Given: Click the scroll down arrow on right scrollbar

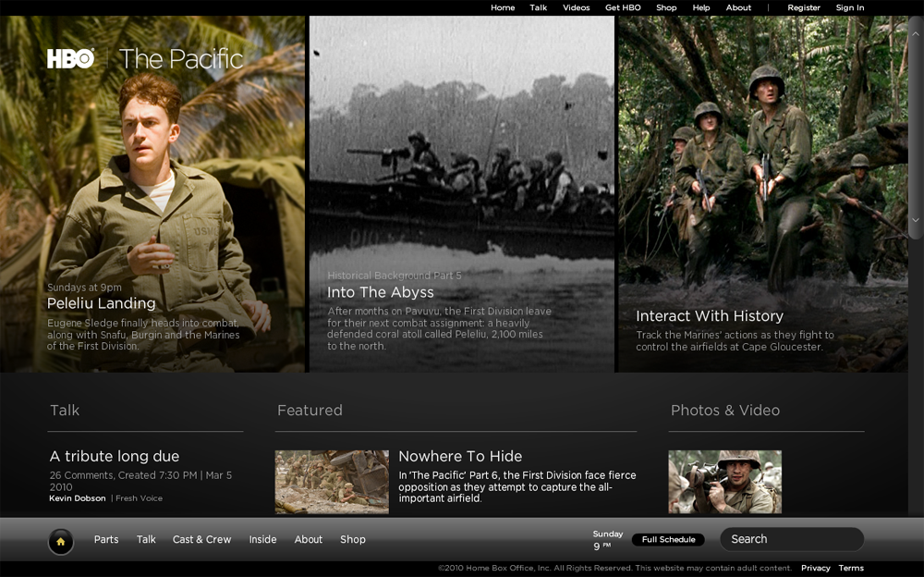Looking at the screenshot, I should [x=915, y=219].
